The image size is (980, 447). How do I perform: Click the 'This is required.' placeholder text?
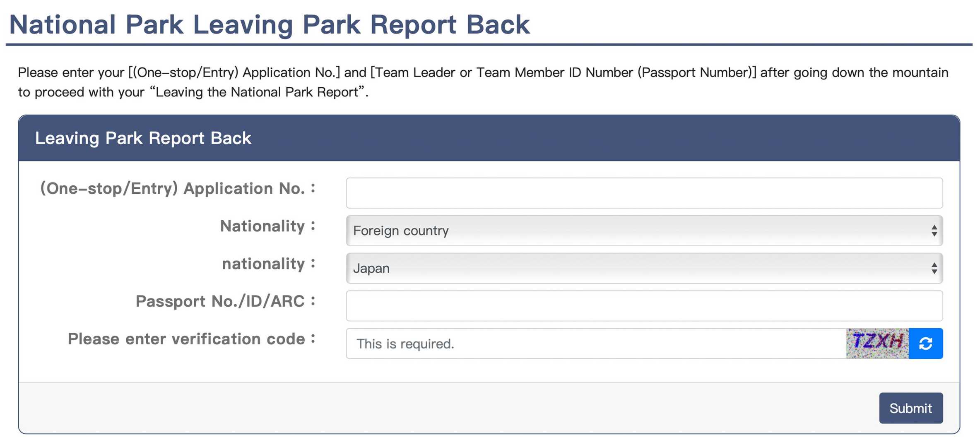(x=405, y=344)
